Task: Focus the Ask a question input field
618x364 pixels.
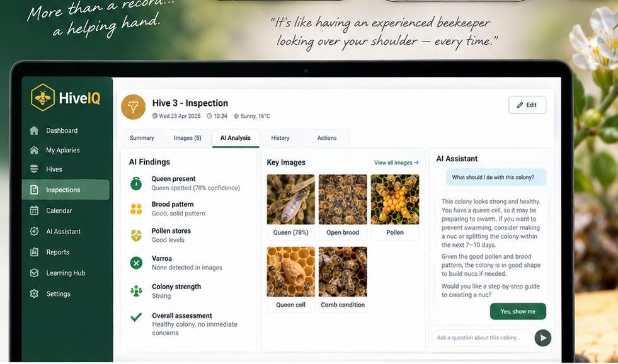Action: 482,338
